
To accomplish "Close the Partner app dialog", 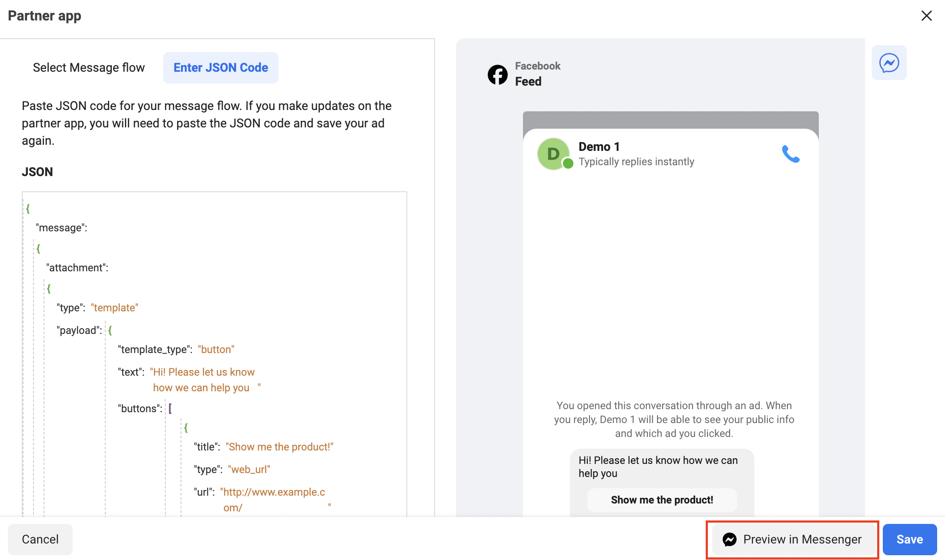I will (926, 16).
